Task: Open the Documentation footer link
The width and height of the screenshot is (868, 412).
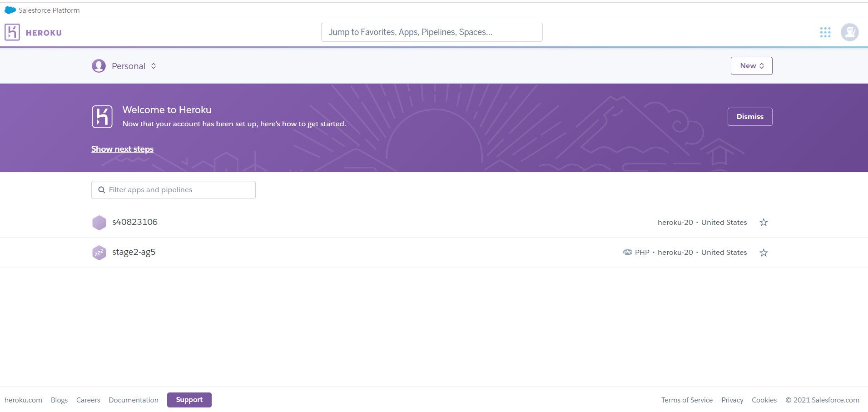Action: pos(134,400)
